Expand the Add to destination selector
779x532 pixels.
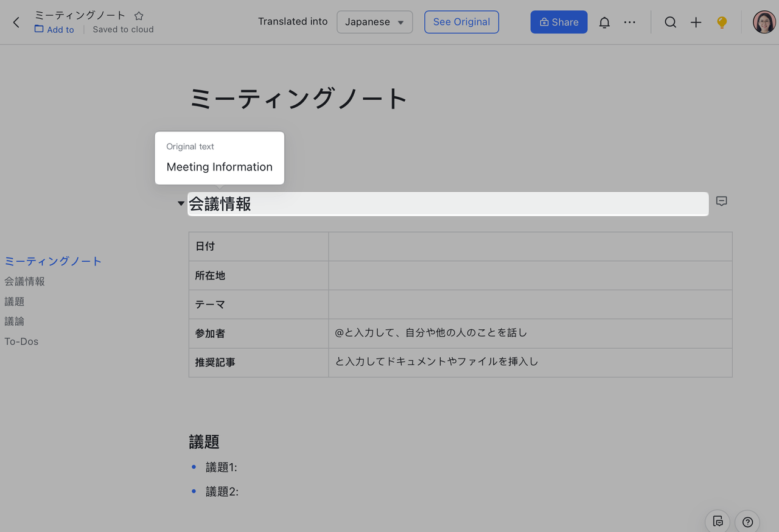54,29
